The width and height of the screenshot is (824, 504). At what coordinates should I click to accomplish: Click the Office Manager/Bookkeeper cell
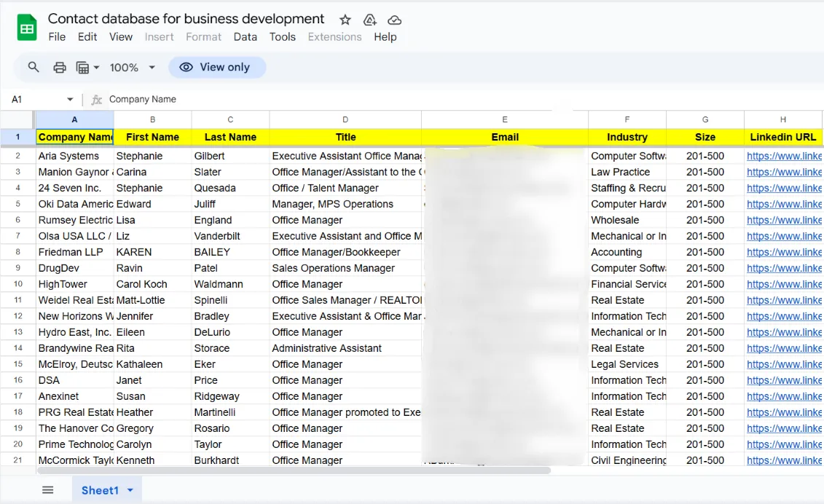click(x=345, y=252)
